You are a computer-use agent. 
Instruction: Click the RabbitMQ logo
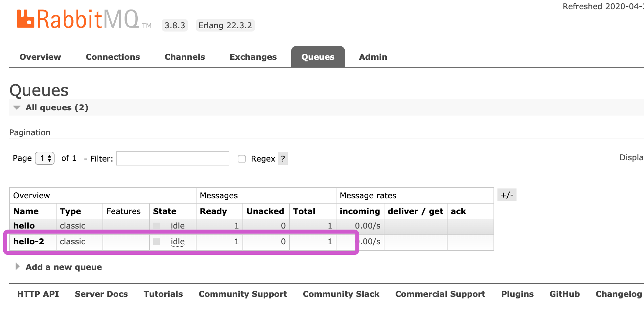click(84, 19)
